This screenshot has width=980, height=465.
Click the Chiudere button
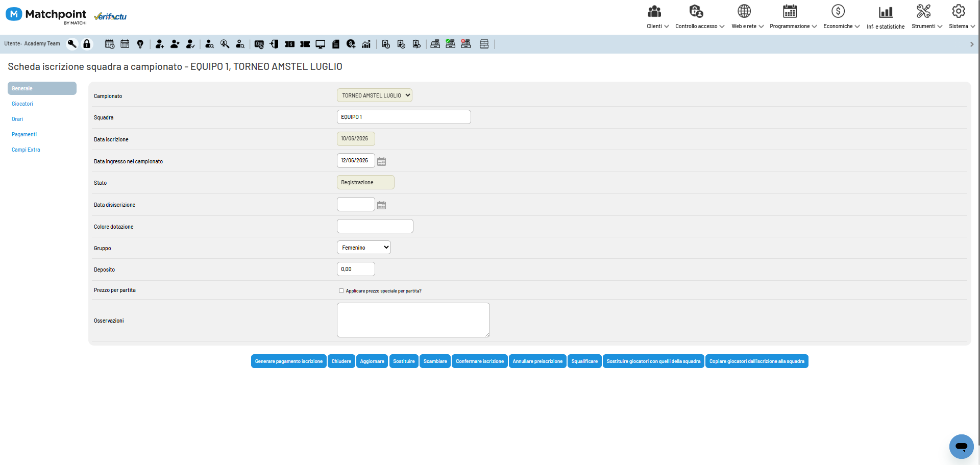point(341,361)
